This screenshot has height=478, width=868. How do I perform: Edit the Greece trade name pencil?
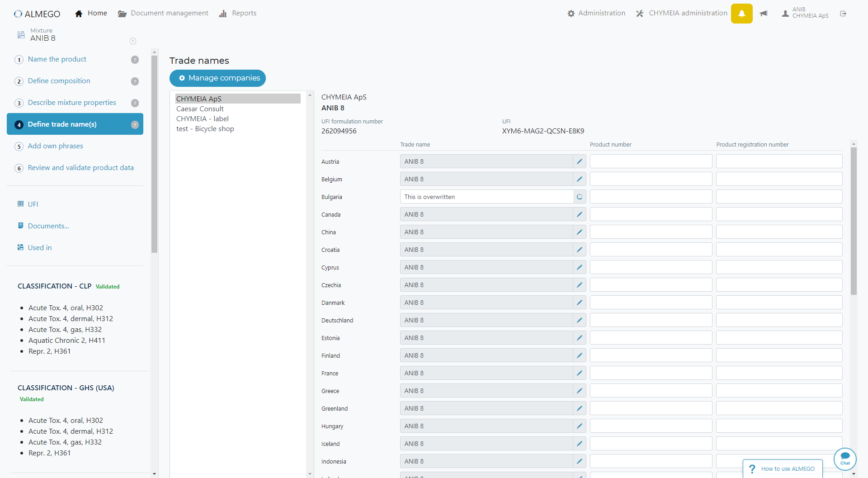pos(580,391)
